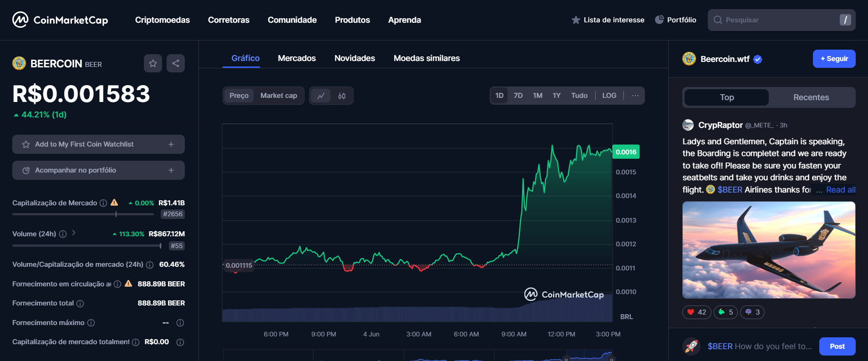The height and width of the screenshot is (361, 868).
Task: Click info icon for Fornecimento em circulação
Action: tap(117, 284)
